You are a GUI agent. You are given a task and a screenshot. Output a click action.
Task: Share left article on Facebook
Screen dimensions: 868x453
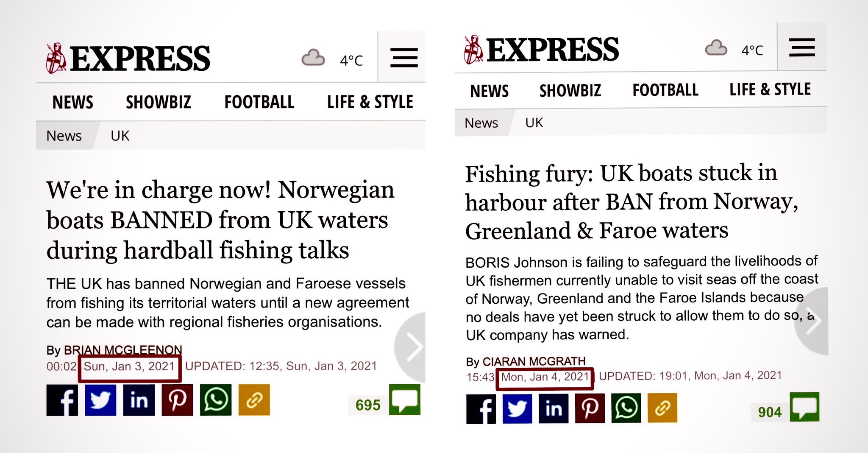tap(62, 400)
